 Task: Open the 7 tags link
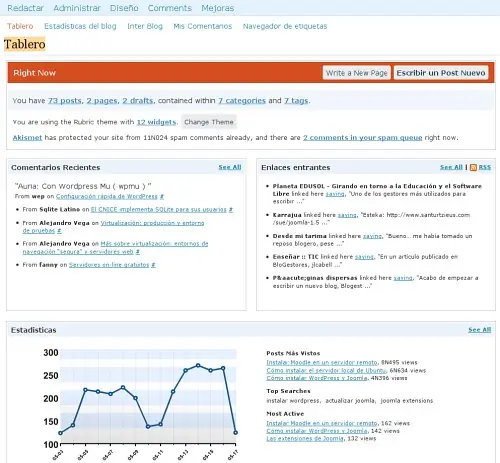tap(296, 101)
